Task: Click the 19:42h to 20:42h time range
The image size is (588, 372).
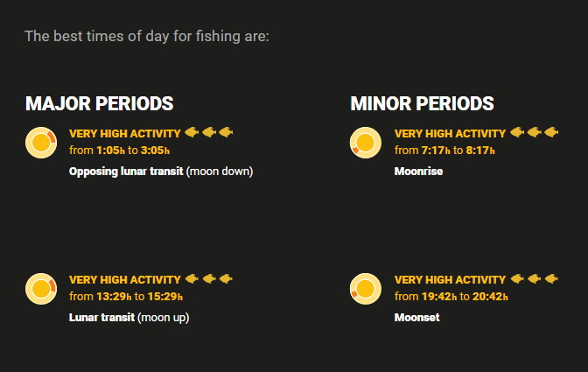Action: point(451,297)
